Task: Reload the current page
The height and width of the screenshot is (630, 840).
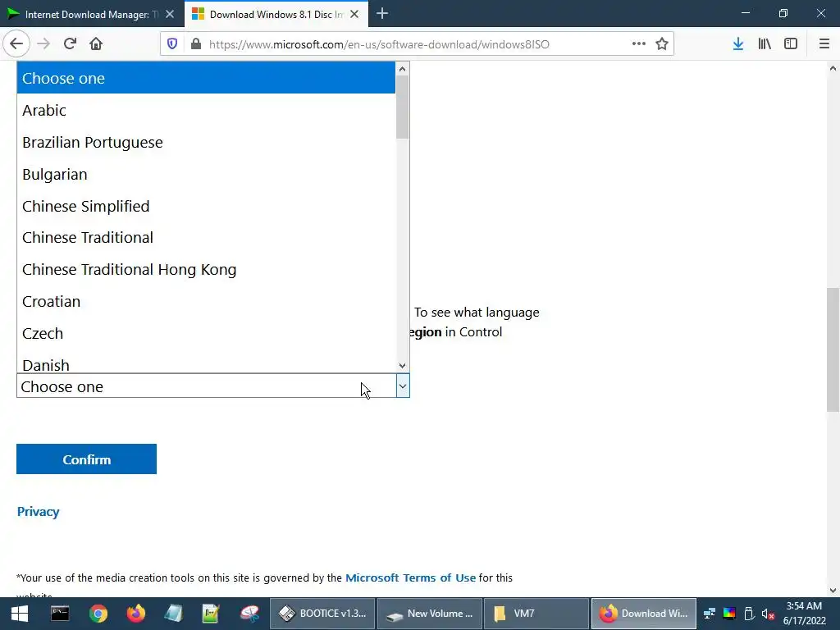Action: click(70, 44)
